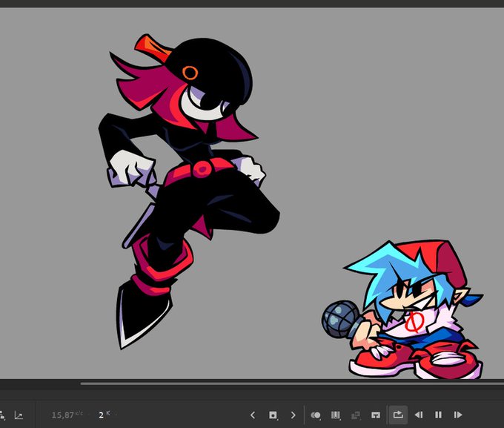Step forward one frame
The height and width of the screenshot is (428, 504).
coord(458,415)
